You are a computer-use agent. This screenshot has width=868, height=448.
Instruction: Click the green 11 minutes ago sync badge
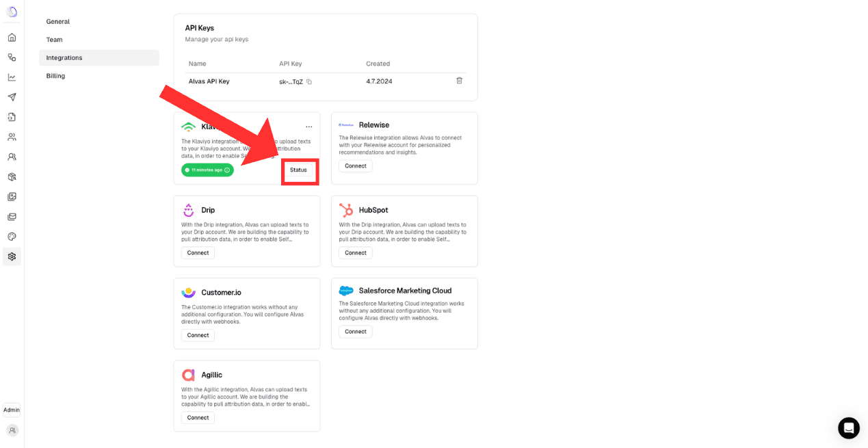click(207, 170)
